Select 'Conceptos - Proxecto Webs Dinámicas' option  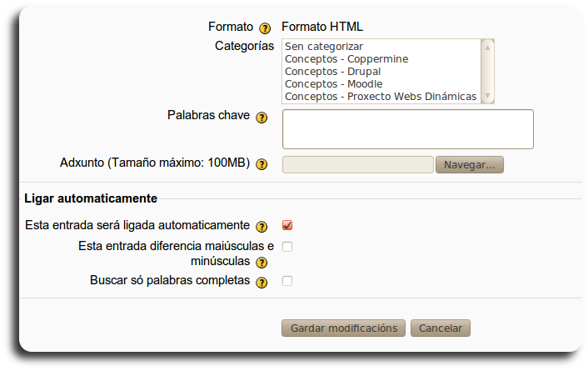click(380, 97)
